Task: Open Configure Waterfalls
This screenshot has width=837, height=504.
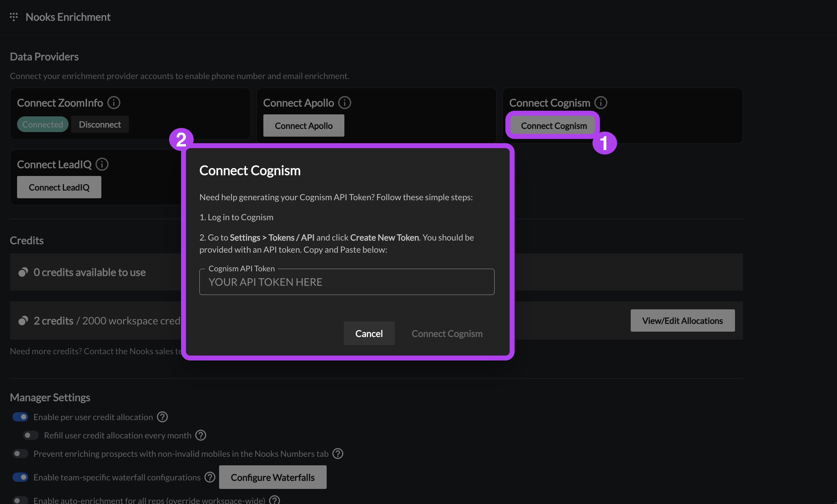Action: pyautogui.click(x=273, y=477)
